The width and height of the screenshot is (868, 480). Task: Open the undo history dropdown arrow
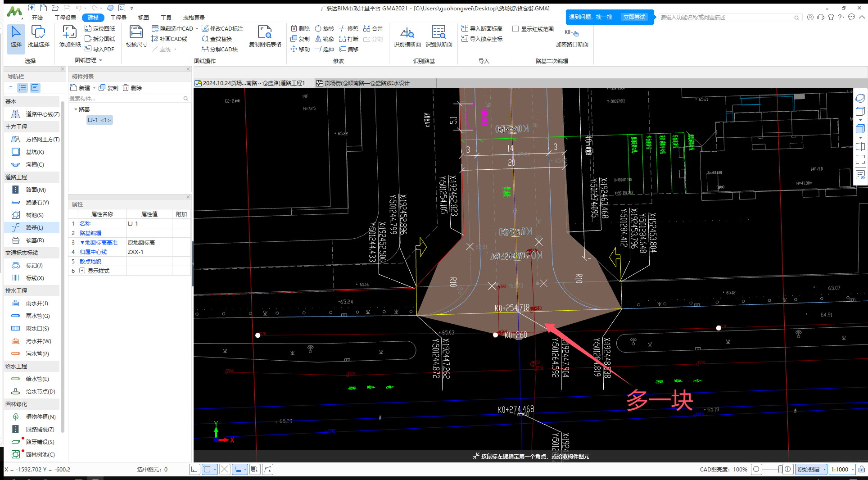click(86, 8)
